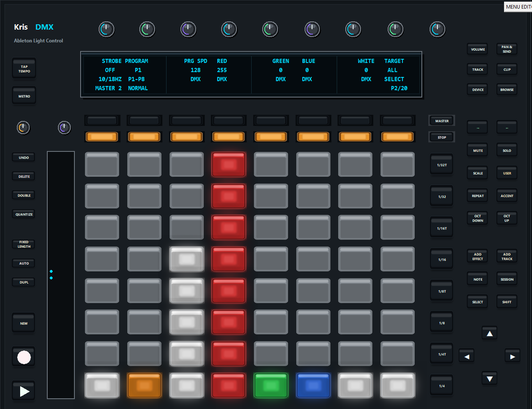This screenshot has width=532, height=409.
Task: Click the last orange track select button
Action: click(x=398, y=137)
